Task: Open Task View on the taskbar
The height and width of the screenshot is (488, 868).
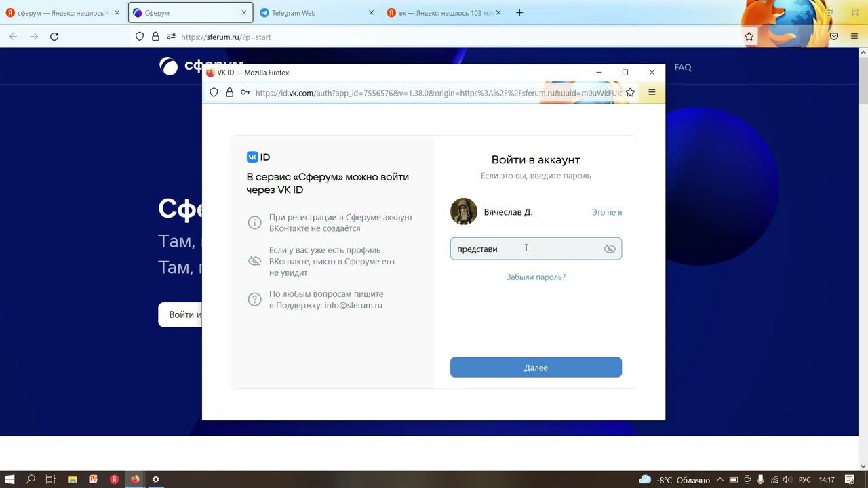Action: coord(50,479)
